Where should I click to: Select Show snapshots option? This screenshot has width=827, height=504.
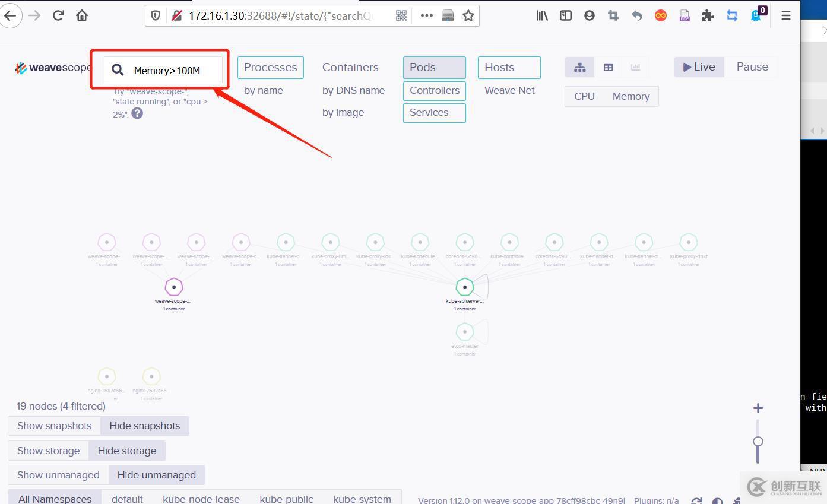coord(54,426)
